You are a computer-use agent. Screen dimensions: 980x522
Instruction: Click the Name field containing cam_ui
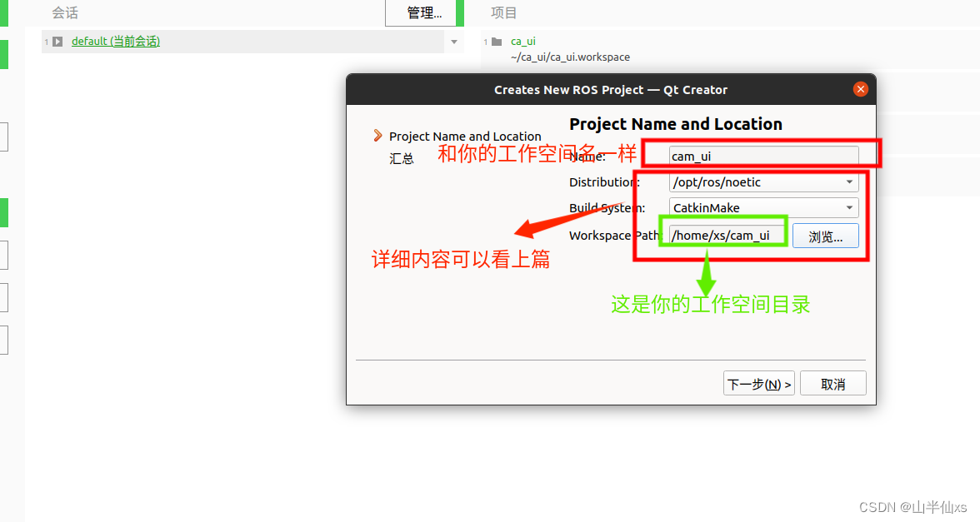pos(763,157)
